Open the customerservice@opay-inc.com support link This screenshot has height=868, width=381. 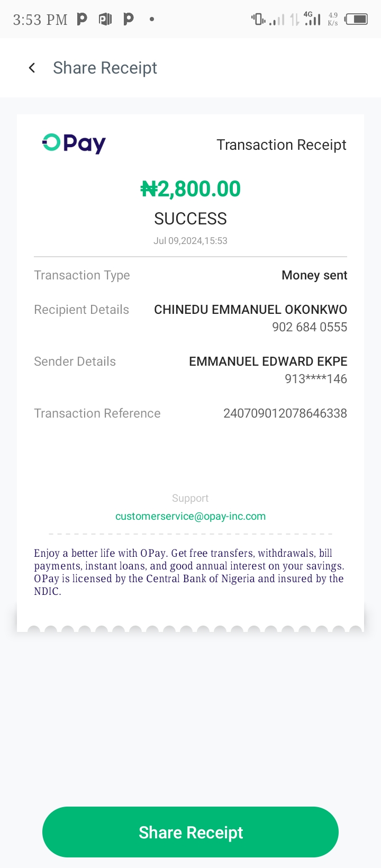coord(190,516)
